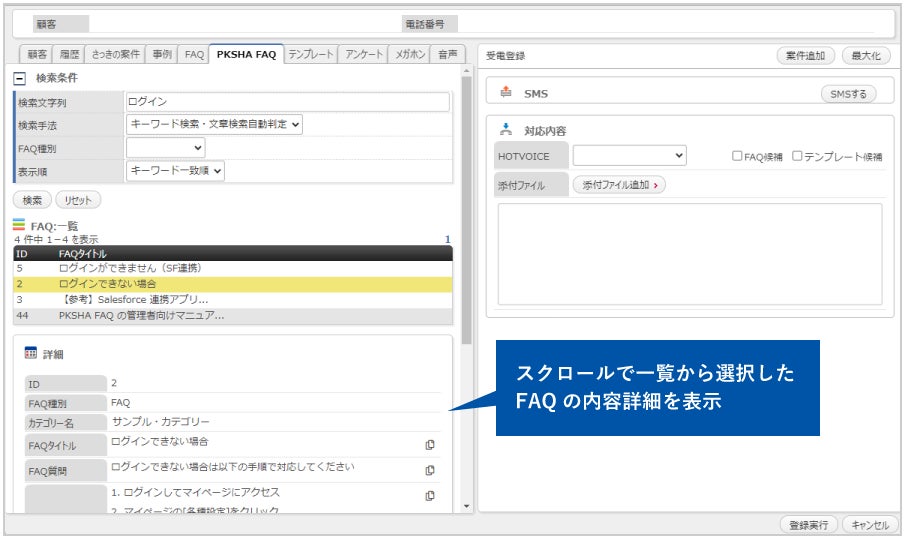Viewport: 906px width, 540px height.
Task: Click the FAQ:一覧 list icon
Action: pyautogui.click(x=19, y=226)
